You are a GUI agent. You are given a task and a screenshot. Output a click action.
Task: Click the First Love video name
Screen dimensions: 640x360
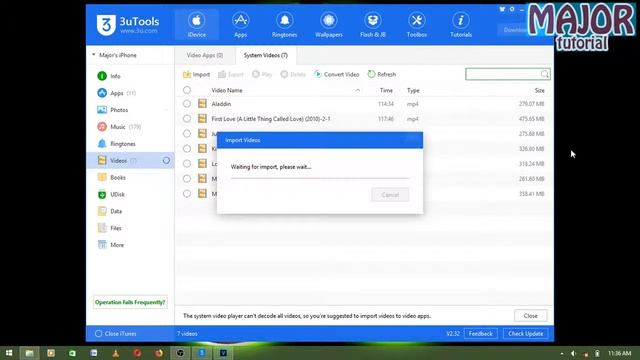(x=271, y=119)
